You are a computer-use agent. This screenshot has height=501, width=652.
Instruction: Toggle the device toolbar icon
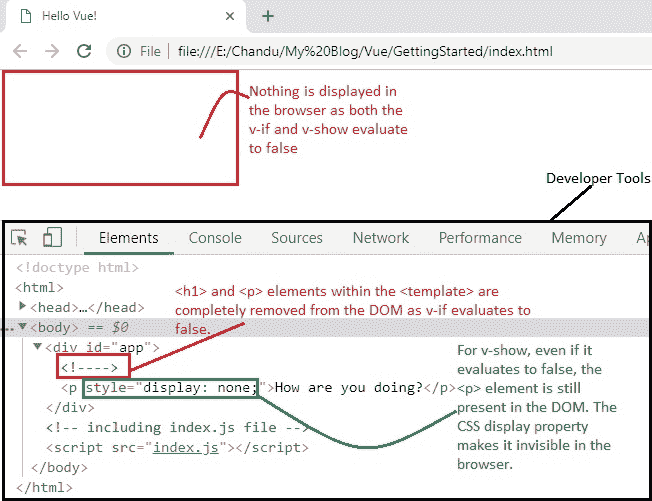(x=52, y=237)
